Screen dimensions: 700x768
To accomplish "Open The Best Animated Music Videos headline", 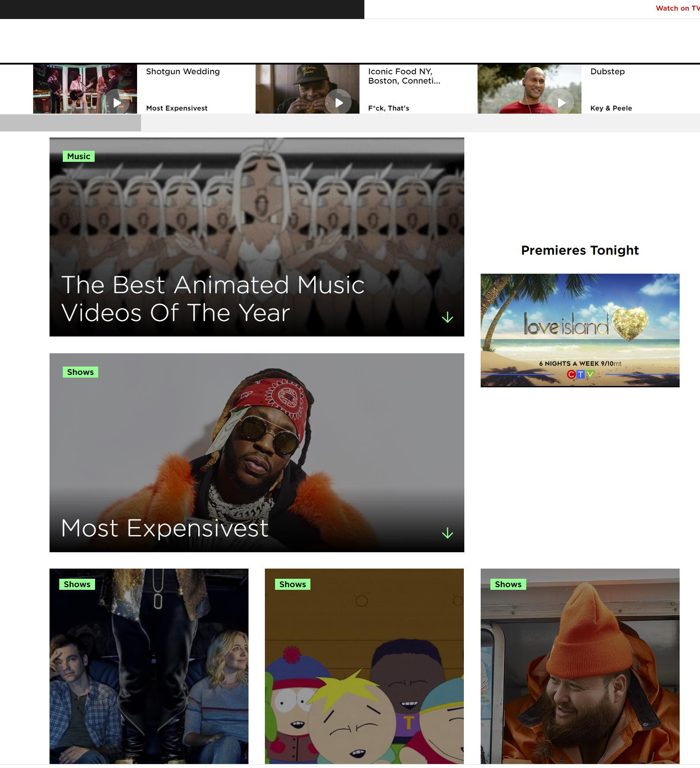I will tap(213, 298).
